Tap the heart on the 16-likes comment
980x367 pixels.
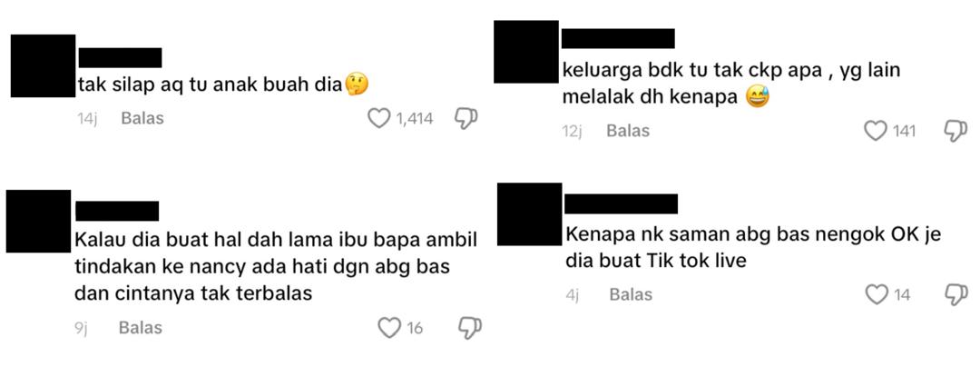(x=390, y=328)
